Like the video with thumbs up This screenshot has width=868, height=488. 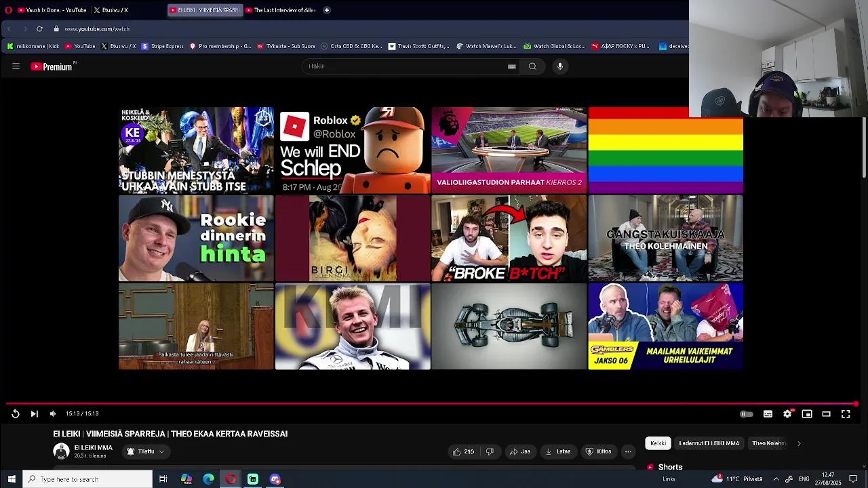[x=463, y=451]
